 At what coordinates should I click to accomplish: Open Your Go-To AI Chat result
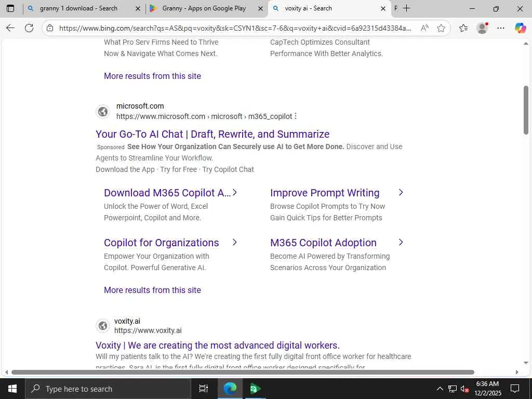tap(212, 134)
